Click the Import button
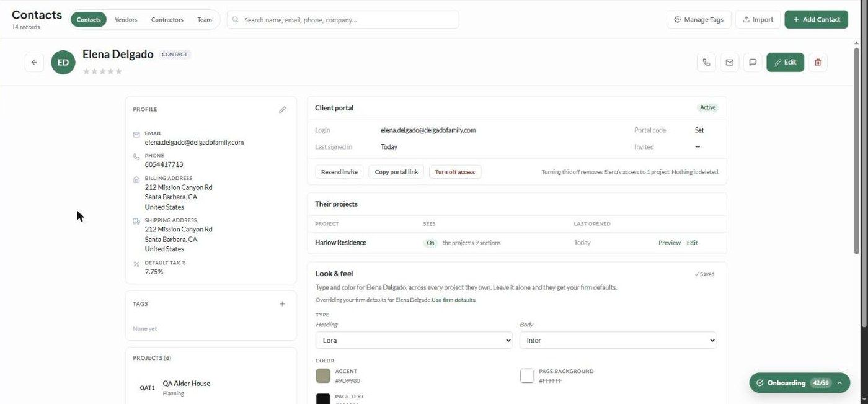This screenshot has width=868, height=404. [x=758, y=19]
